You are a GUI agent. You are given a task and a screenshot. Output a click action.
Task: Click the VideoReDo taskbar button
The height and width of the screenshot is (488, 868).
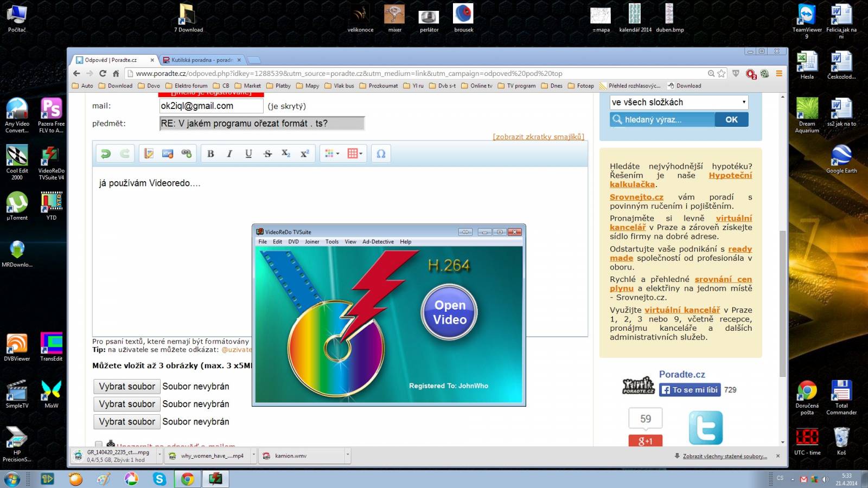coord(215,479)
